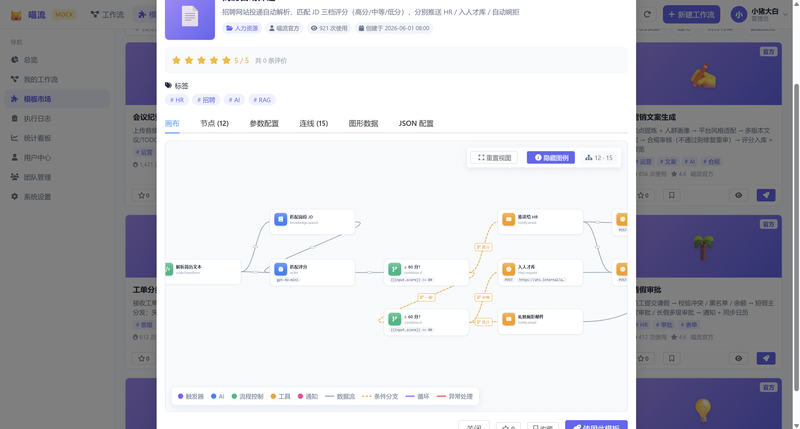The height and width of the screenshot is (429, 800).
Task: Star the 会议纪要 card on the left
Action: tap(144, 195)
